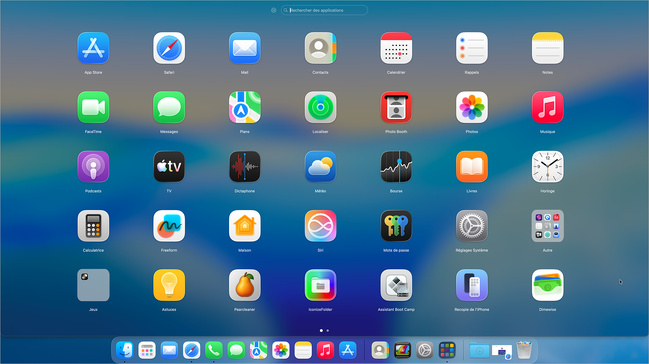Launch the Bourse stocks app
The height and width of the screenshot is (364, 649).
click(396, 166)
